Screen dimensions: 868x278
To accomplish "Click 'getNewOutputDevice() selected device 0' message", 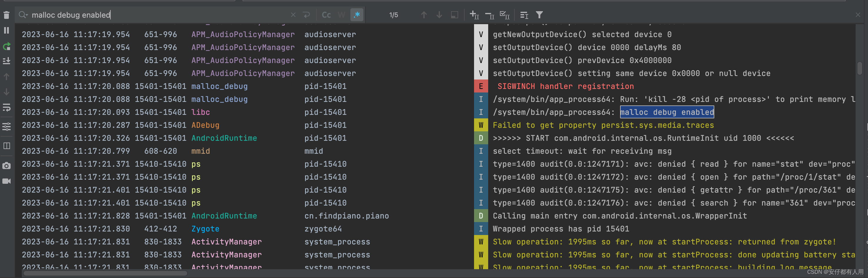I will (582, 34).
